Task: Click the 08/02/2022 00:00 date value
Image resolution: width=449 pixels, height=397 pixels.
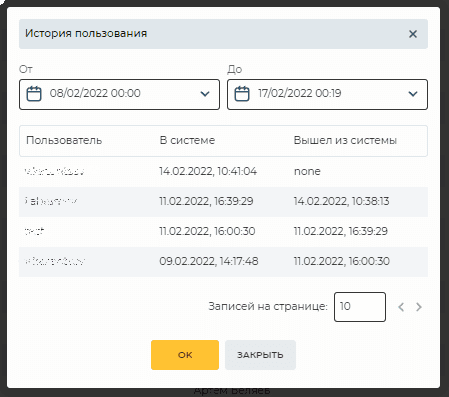Action: (95, 93)
